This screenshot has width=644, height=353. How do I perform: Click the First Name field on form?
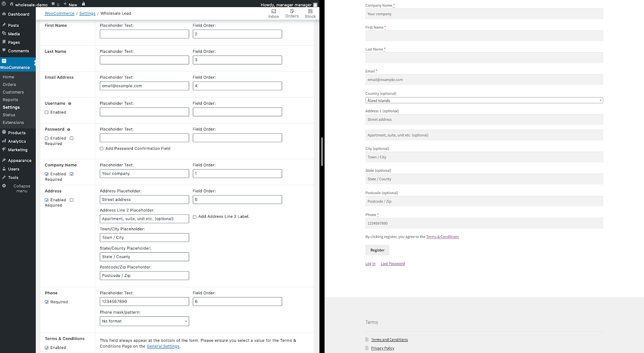[x=484, y=36]
